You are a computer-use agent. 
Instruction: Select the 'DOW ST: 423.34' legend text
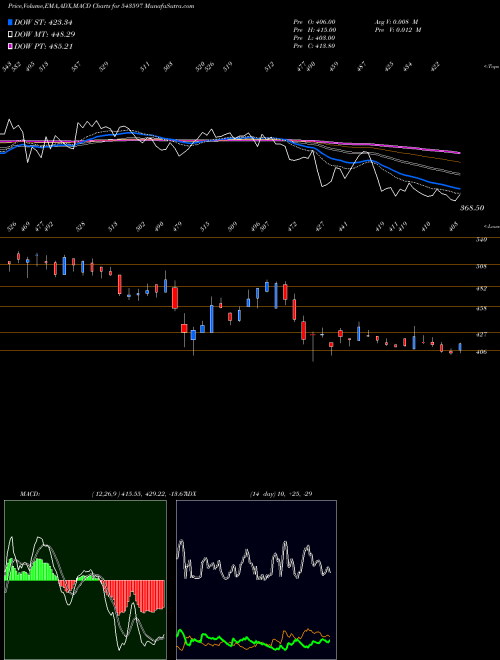(43, 22)
